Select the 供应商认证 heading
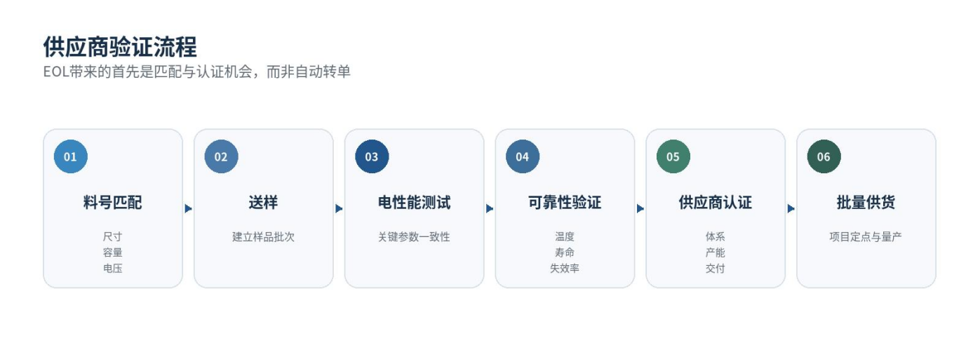Screen dimensions: 980x357 click(x=716, y=203)
